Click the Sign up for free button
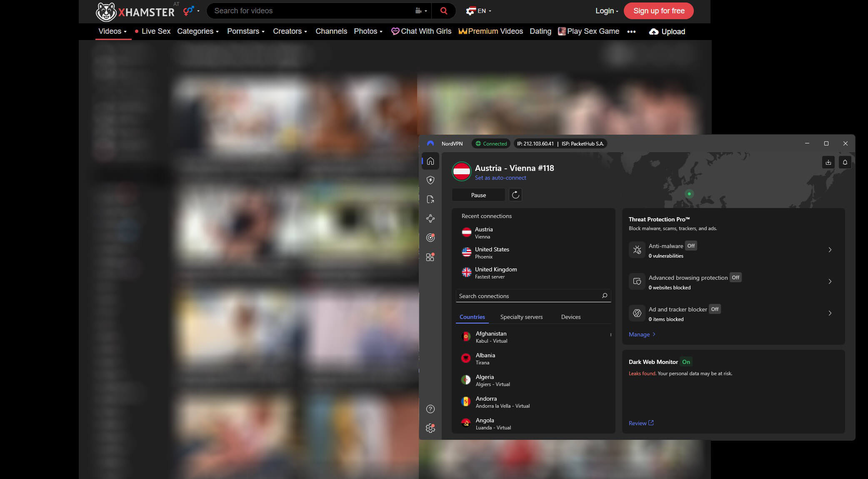 click(659, 11)
